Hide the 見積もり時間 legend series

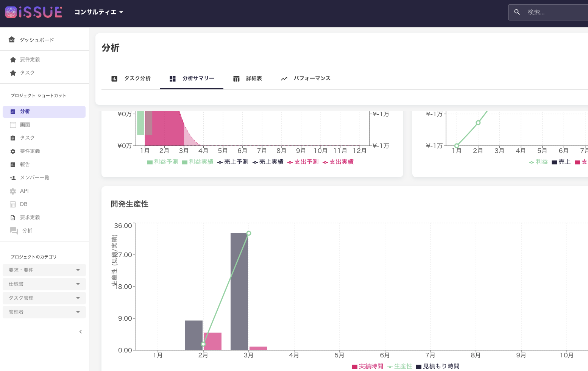[x=438, y=366]
